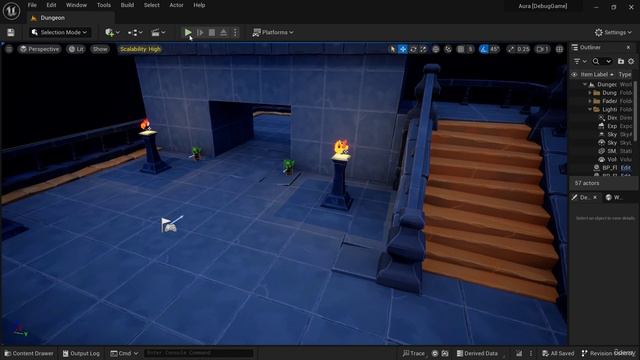Click the console command input field
This screenshot has width=640, height=360.
point(198,353)
